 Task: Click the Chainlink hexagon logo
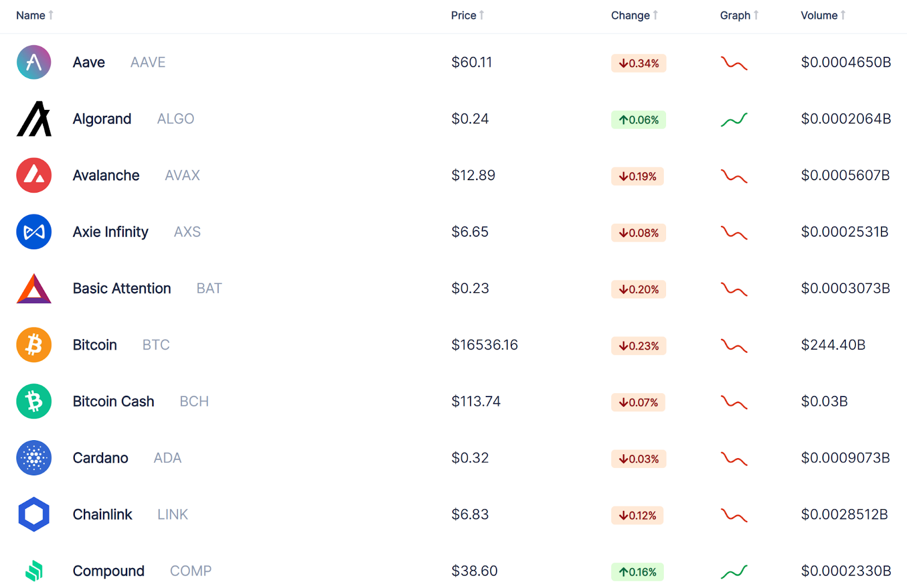34,514
